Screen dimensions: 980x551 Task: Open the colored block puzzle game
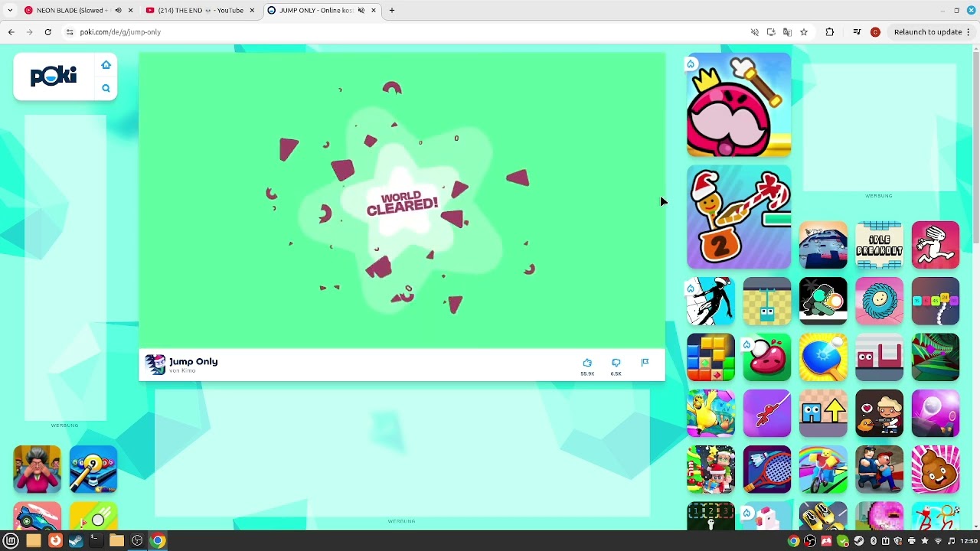710,357
